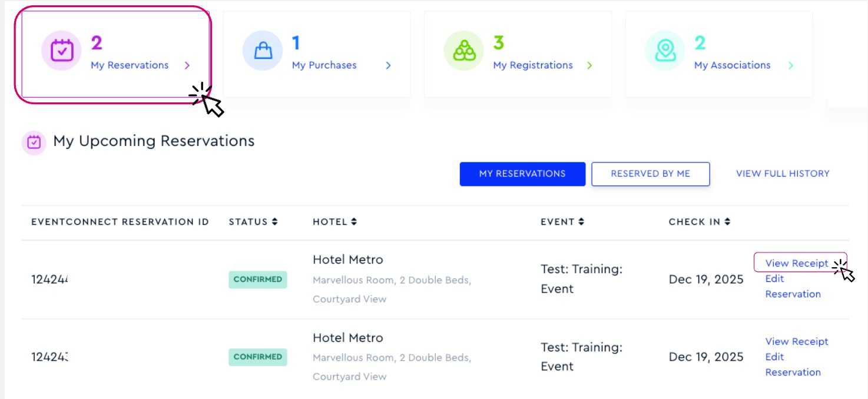Expand My Reservations using its chevron arrow
Viewport: 868px width, 399px height.
(x=187, y=65)
